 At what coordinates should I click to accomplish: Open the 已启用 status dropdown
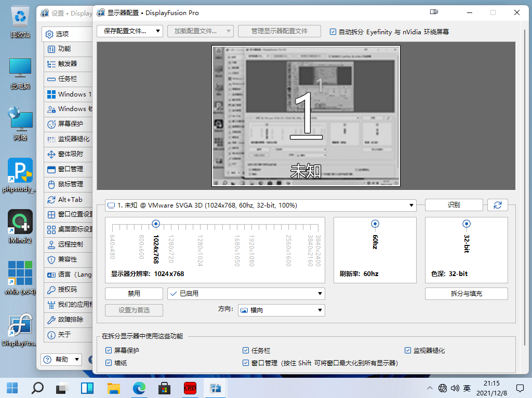tap(246, 294)
